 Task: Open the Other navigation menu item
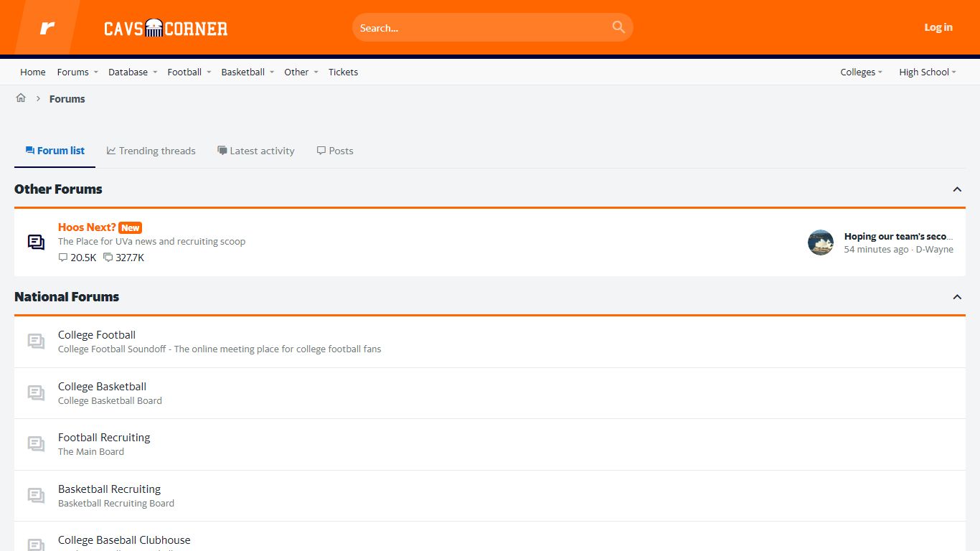[x=296, y=72]
